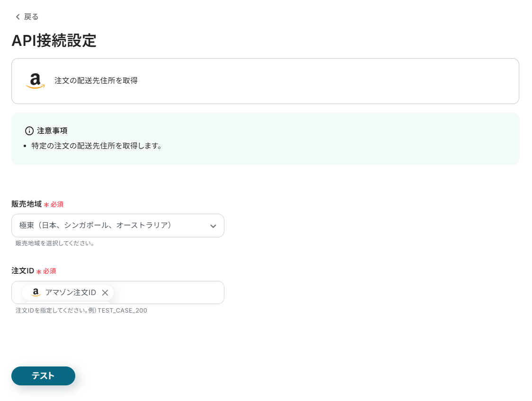532x401 pixels.
Task: Click the info icon beside 注意事項
Action: [29, 131]
